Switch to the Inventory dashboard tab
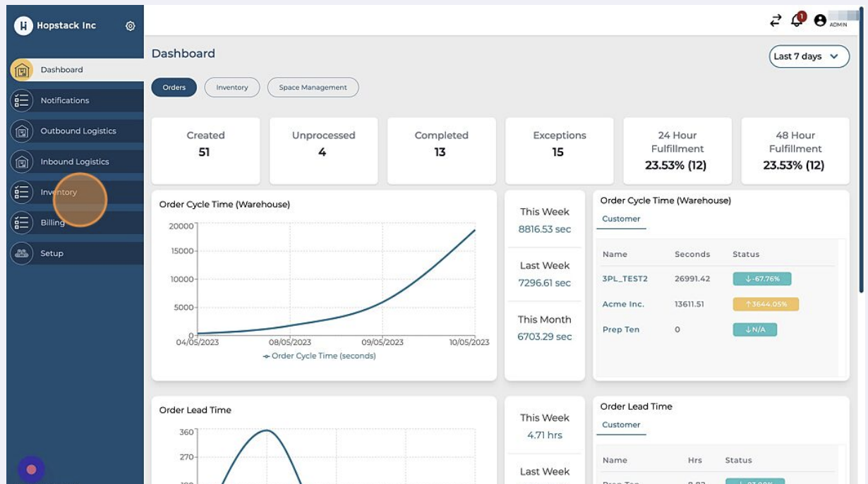Viewport: 868px width, 484px height. 232,87
